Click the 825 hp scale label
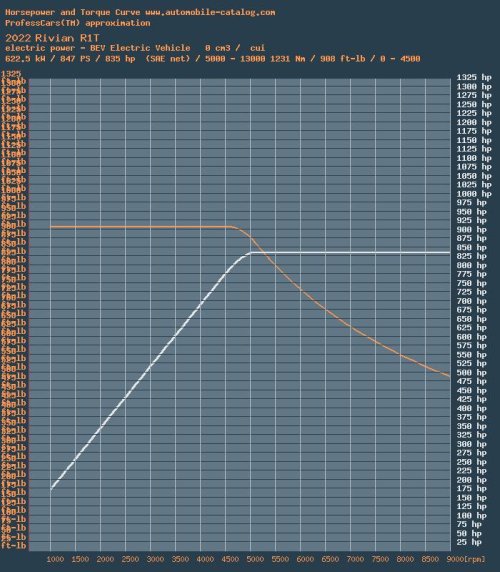This screenshot has width=500, height=572. [x=472, y=256]
